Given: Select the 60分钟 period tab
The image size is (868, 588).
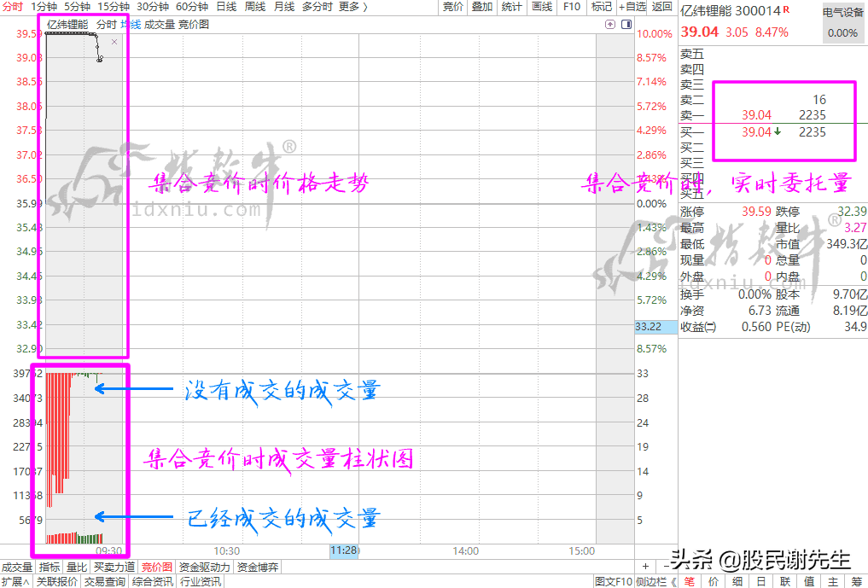Looking at the screenshot, I should pos(191,7).
